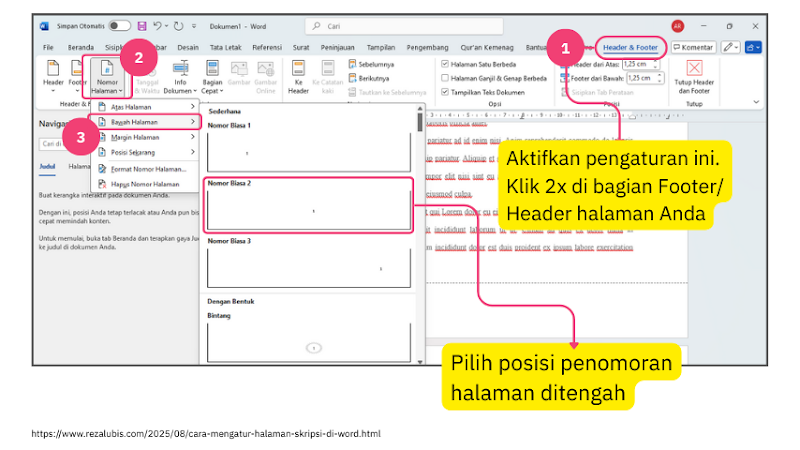
Task: Expand the Bawah Halaman submenu
Action: 145,122
